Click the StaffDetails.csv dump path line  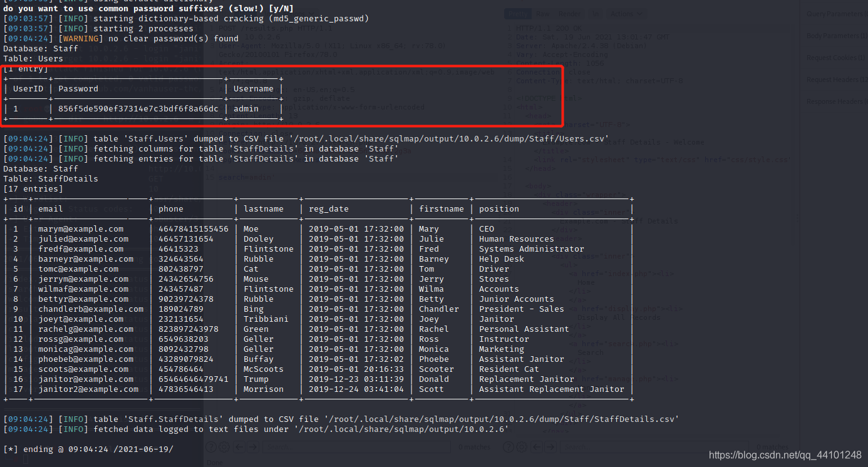341,419
